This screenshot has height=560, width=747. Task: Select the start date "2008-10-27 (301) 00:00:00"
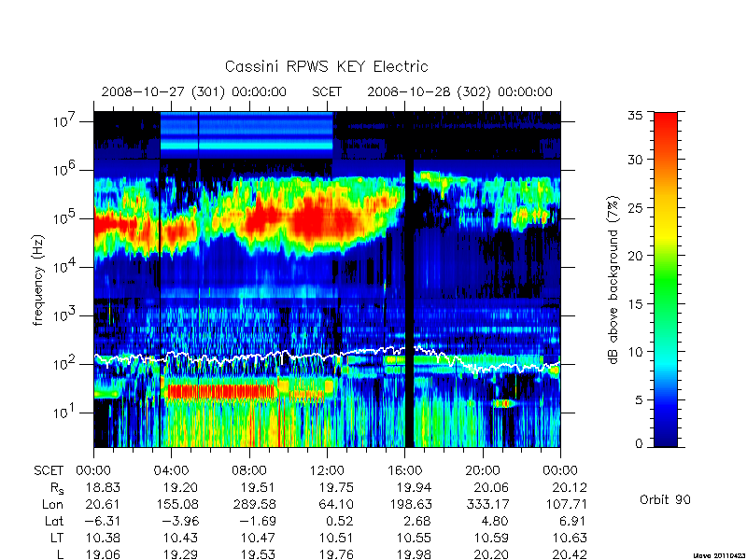194,91
